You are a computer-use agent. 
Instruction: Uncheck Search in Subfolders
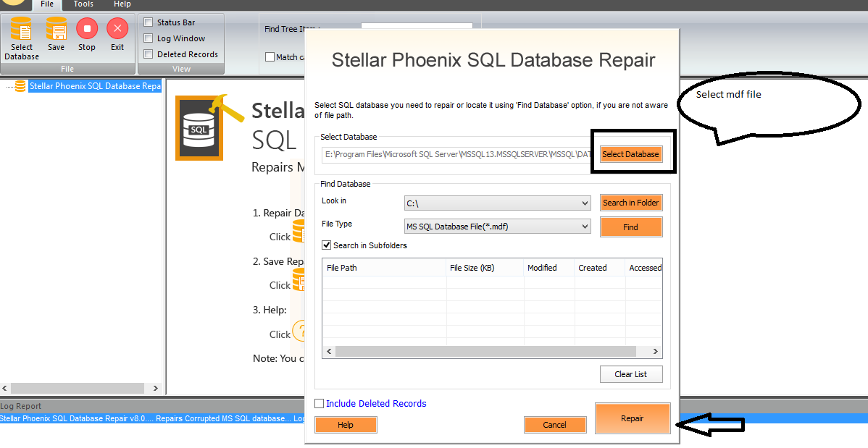pos(327,245)
